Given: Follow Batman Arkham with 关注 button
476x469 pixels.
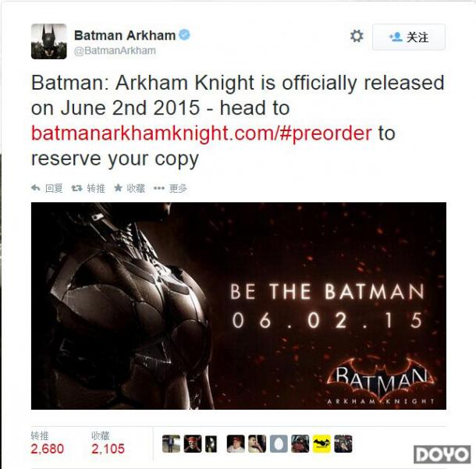Looking at the screenshot, I should pos(409,37).
